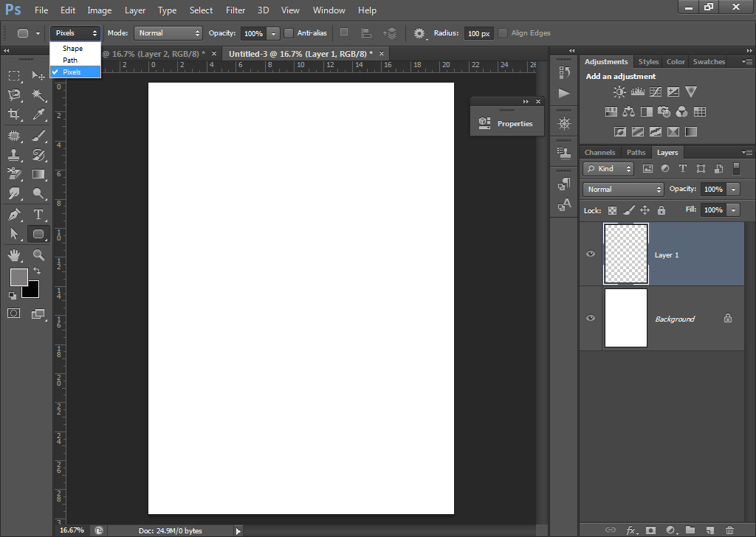Open the Kind filter dropdown in Layers
756x537 pixels.
(x=608, y=168)
